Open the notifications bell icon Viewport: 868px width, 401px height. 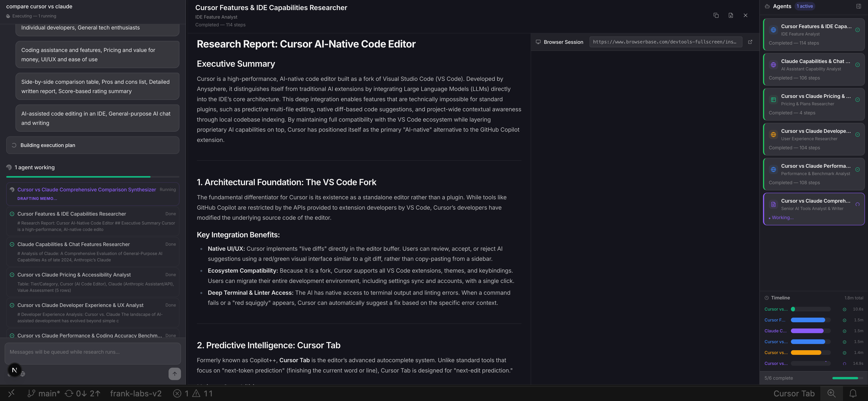853,393
